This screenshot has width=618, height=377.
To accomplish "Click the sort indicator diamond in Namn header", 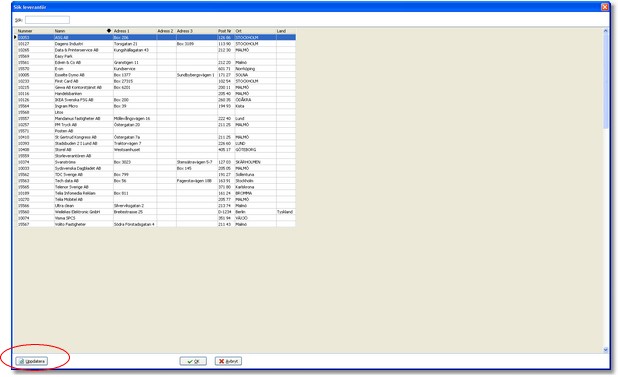I will click(x=109, y=31).
